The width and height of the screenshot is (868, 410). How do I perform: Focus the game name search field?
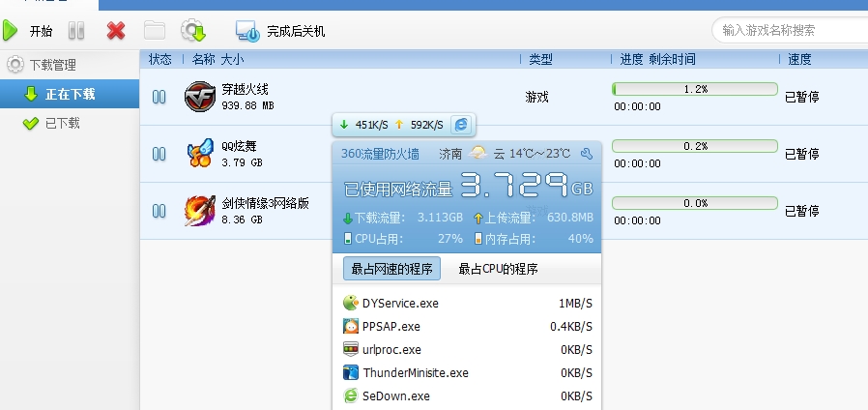click(x=792, y=31)
